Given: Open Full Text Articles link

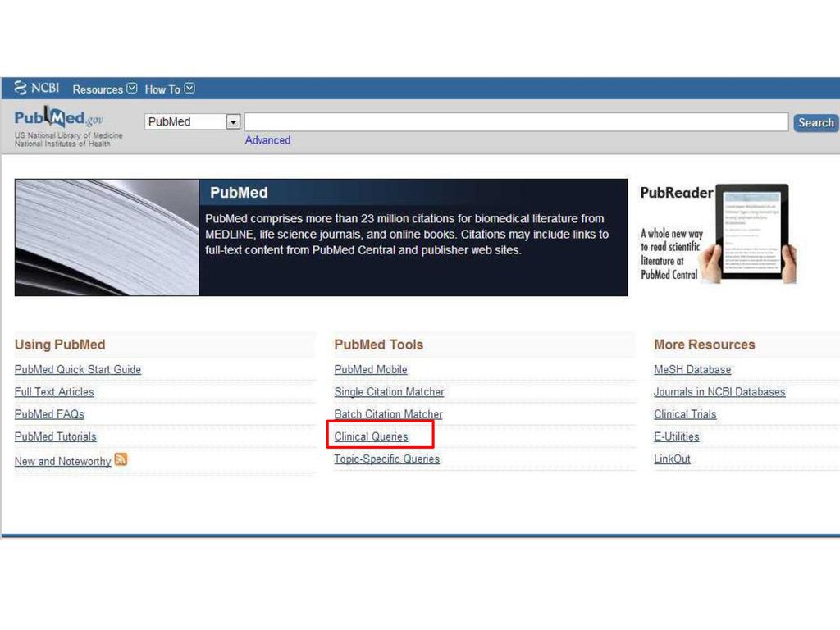Looking at the screenshot, I should tap(54, 392).
